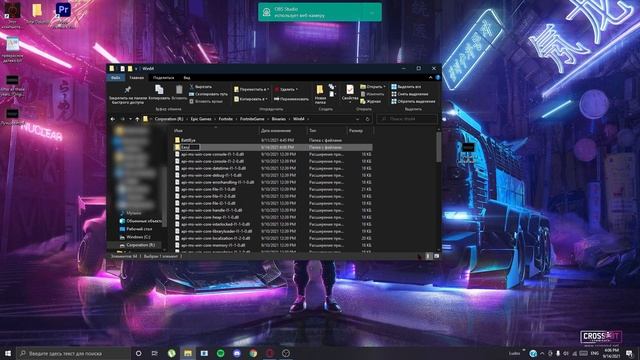Expand the Копировать в dropdown
Screen dimensions: 640x360
coord(267,99)
